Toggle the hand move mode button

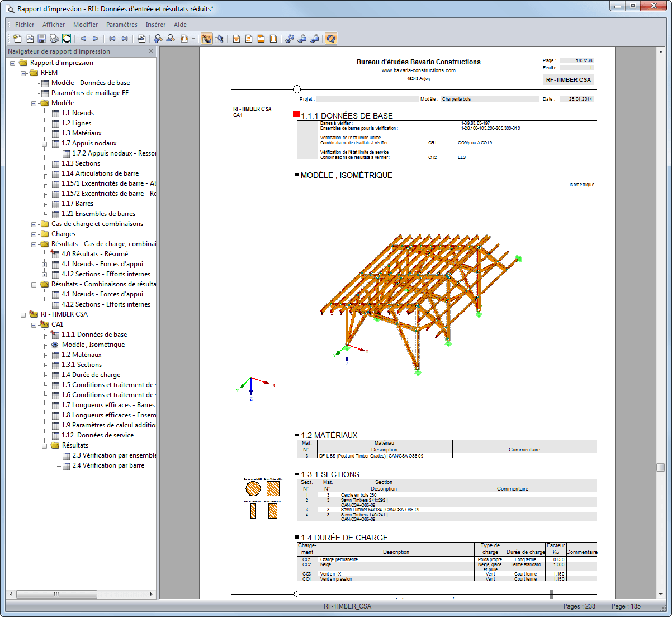207,39
